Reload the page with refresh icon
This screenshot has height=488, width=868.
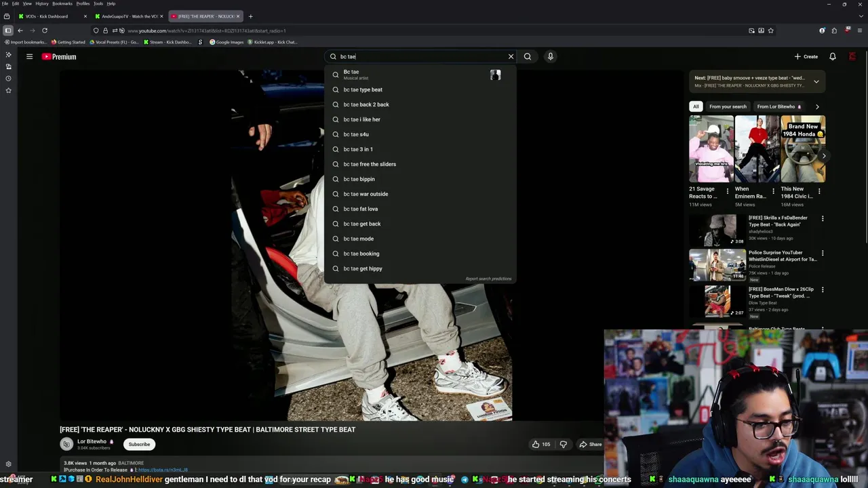coord(45,30)
